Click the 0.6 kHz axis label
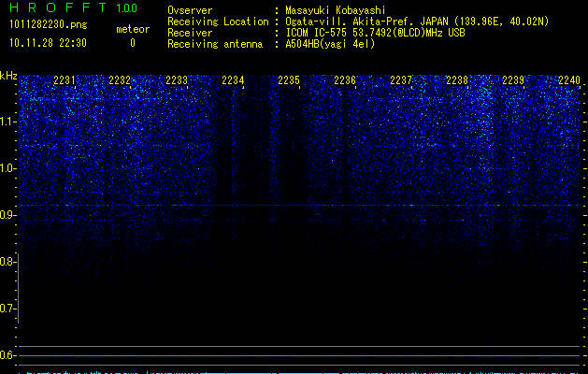Screen dimensions: 588x374 click(7, 355)
